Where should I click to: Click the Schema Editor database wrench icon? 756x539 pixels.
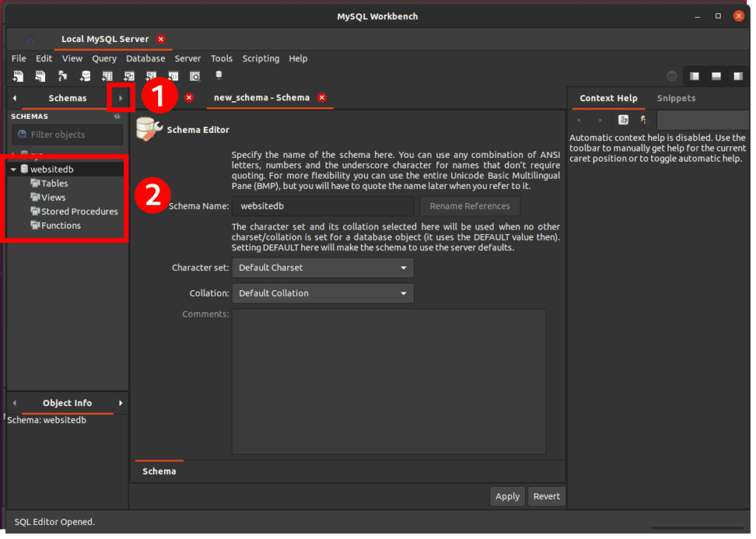click(x=148, y=129)
